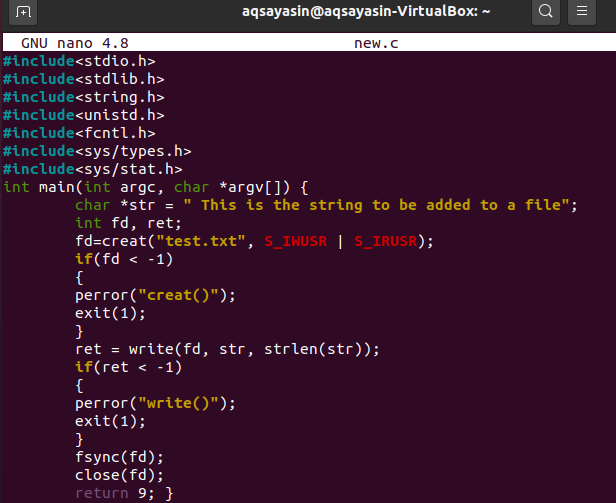Click the 'int fd, ret;' declaration
Viewport: 616px width, 503px height.
[x=128, y=223]
